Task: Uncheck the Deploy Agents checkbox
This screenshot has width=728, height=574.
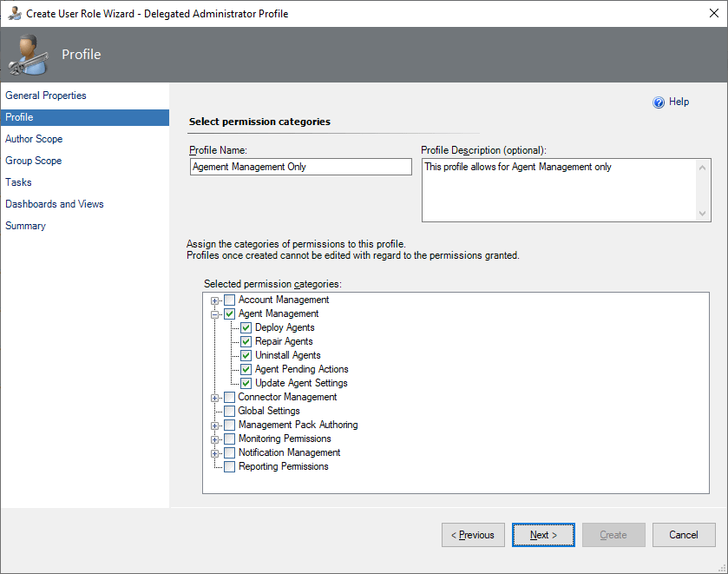Action: 246,328
